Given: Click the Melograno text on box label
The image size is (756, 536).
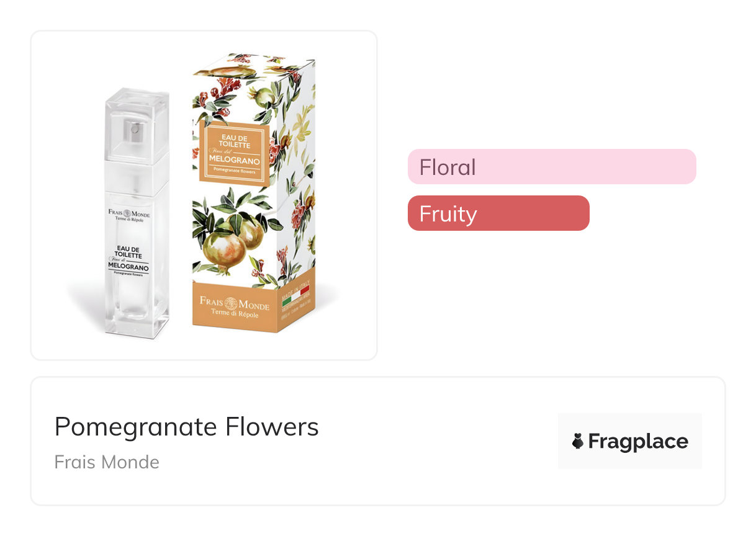Looking at the screenshot, I should [233, 161].
